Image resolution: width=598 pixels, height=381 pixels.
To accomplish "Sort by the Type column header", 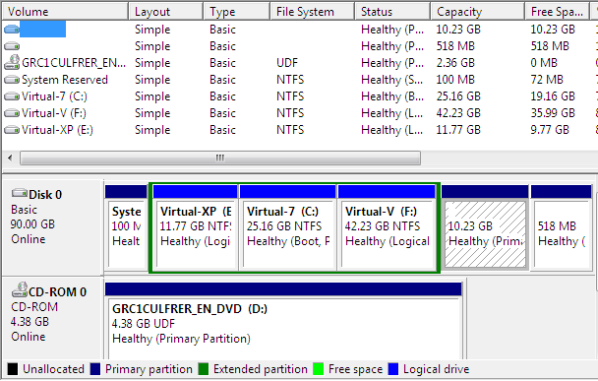I will 236,12.
